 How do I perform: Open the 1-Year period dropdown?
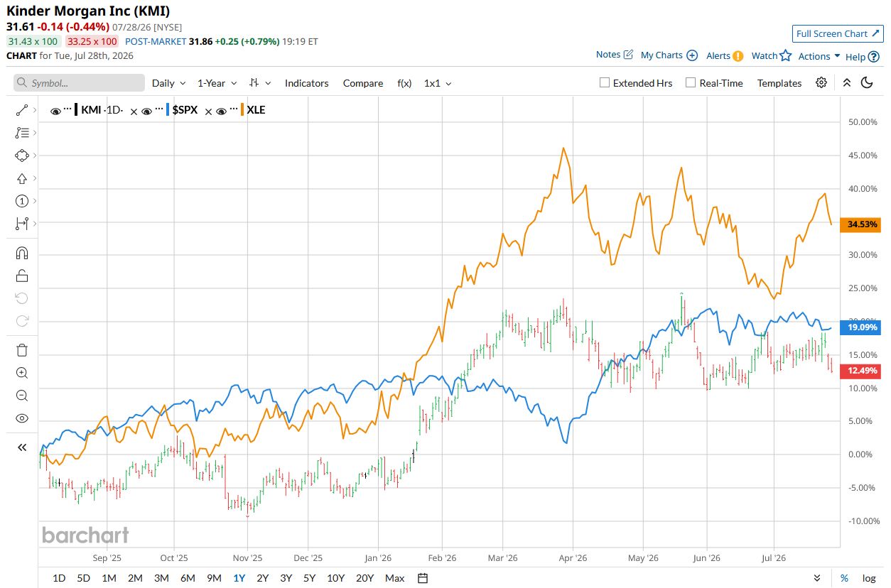[x=217, y=83]
